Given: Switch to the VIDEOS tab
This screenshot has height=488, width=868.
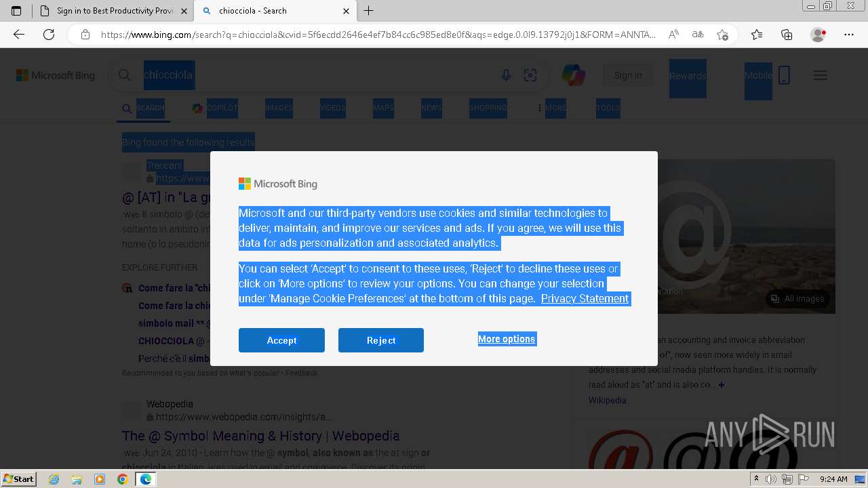Looking at the screenshot, I should pos(333,108).
